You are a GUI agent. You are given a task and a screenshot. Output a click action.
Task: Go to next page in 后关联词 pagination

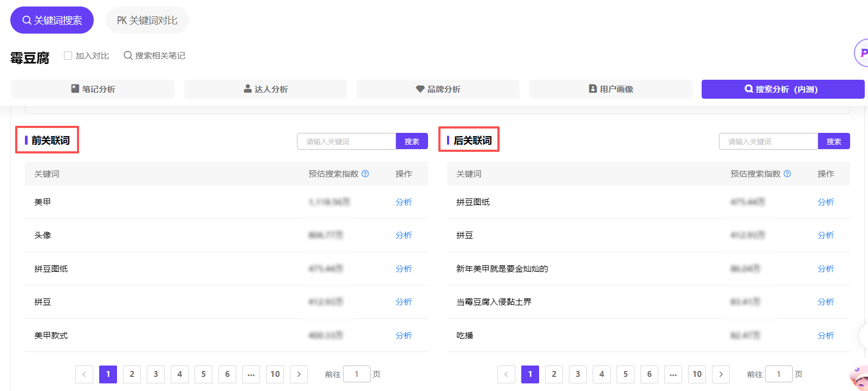721,374
